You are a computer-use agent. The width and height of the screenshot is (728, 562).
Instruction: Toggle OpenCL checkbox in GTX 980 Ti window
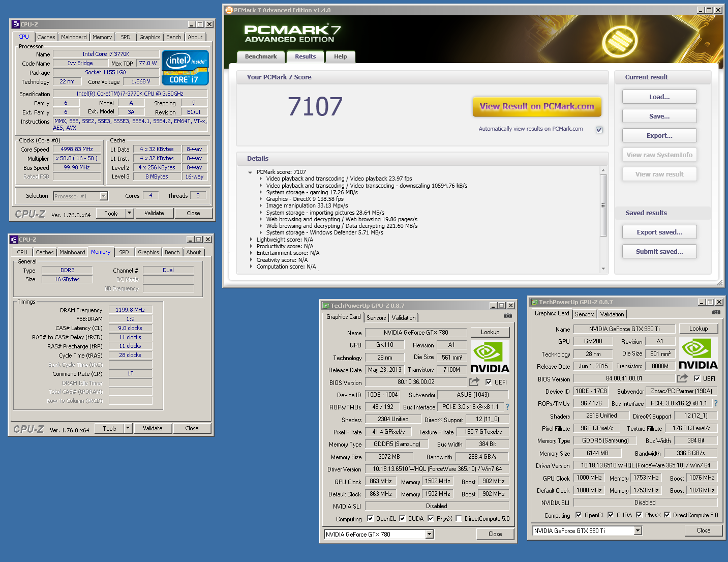(578, 515)
